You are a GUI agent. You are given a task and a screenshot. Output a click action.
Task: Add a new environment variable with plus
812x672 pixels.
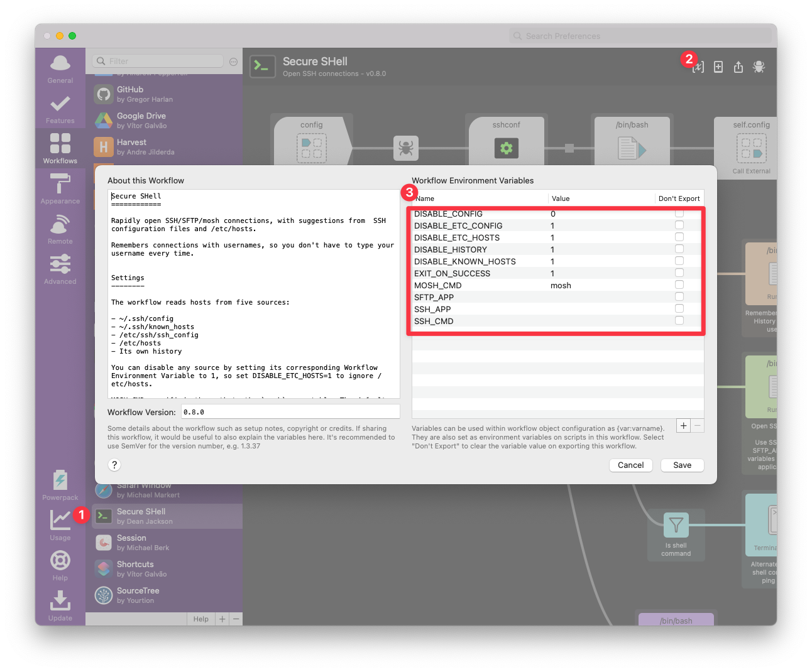pyautogui.click(x=683, y=426)
